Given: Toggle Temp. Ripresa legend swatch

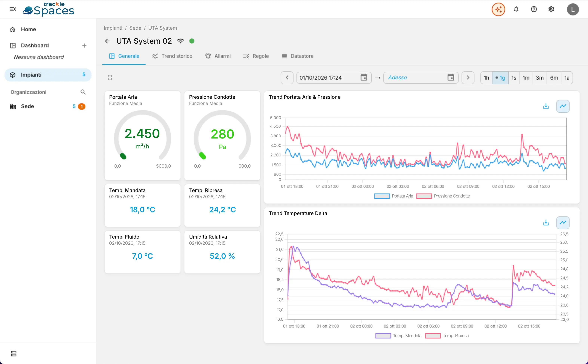Looking at the screenshot, I should (433, 336).
